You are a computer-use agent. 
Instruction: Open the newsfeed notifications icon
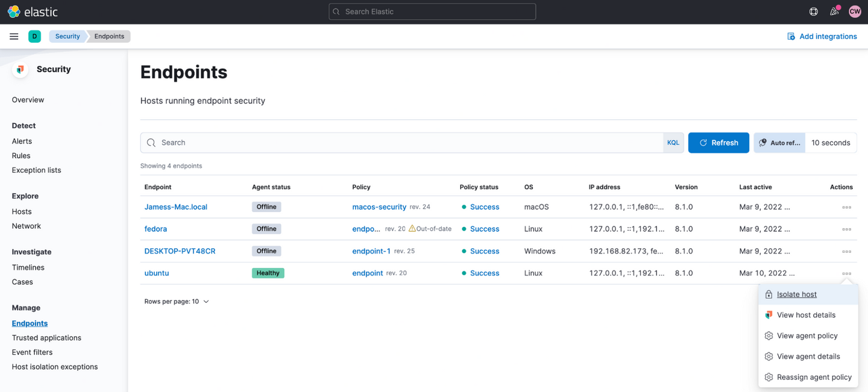click(x=834, y=11)
